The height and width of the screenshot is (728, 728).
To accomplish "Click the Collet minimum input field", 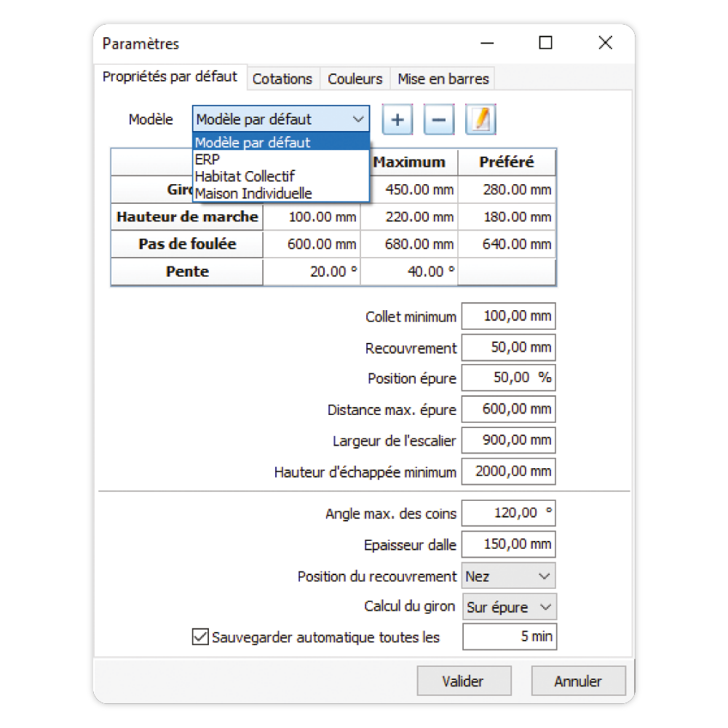I will pos(509,317).
